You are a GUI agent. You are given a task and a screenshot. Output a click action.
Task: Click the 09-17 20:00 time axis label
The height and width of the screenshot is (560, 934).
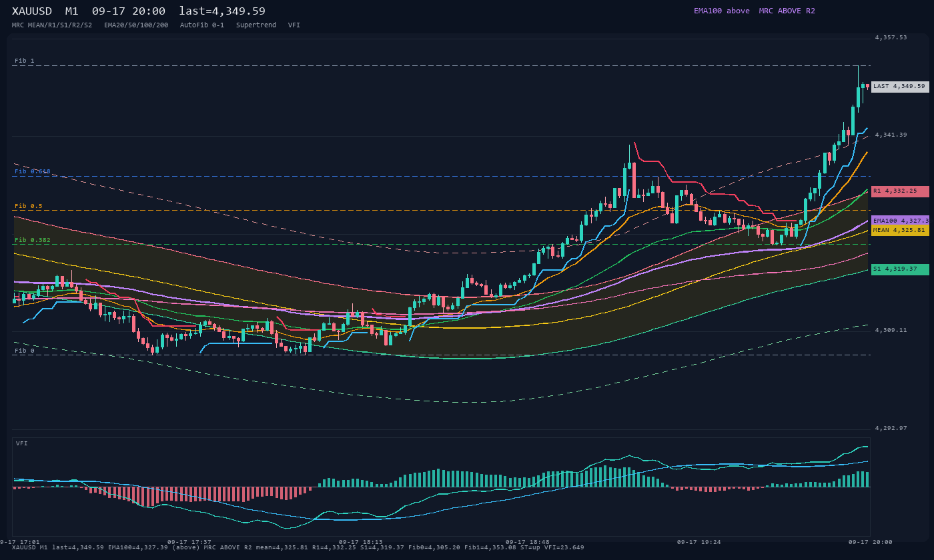click(871, 542)
